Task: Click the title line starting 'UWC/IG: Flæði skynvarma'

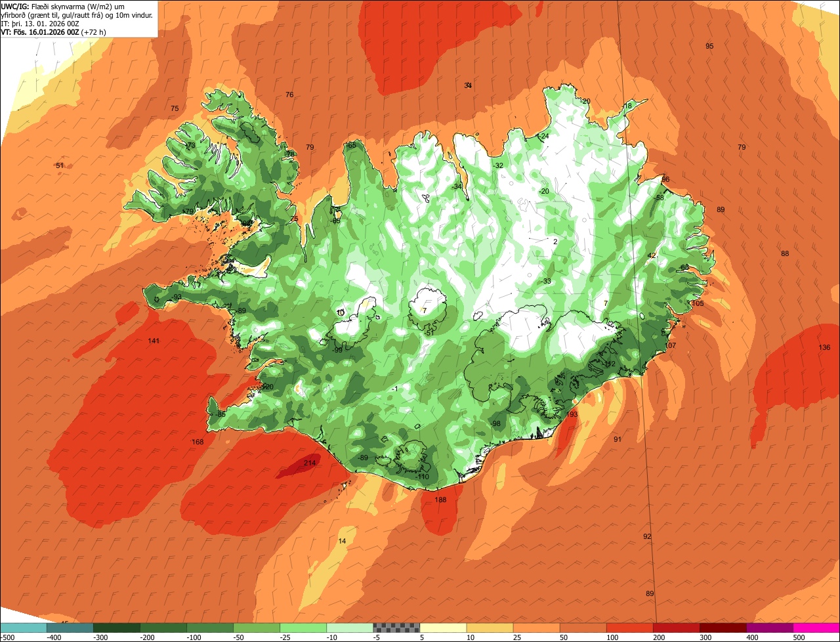Action: point(63,6)
